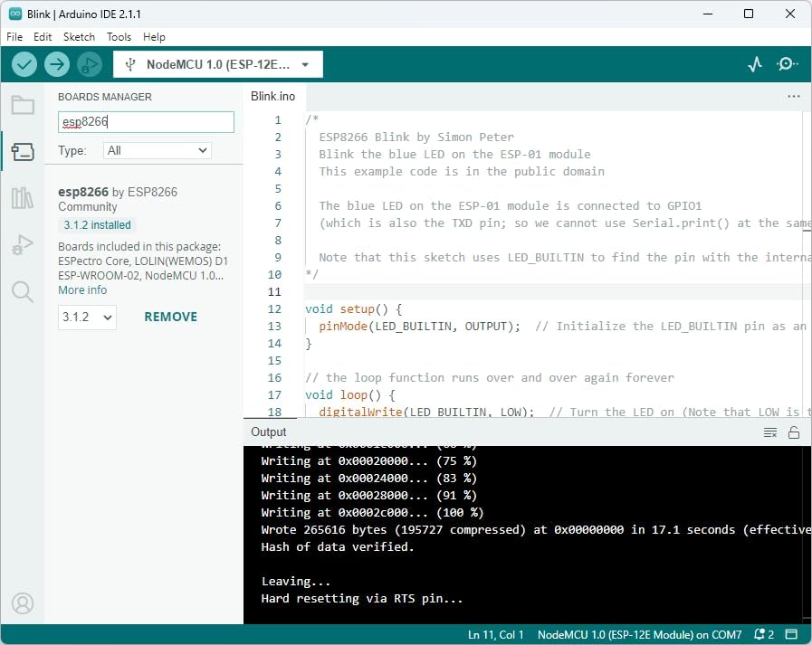Click 'Writing at 0x0002c000... (100 %)' line
Screen dimensions: 812x645
(372, 513)
